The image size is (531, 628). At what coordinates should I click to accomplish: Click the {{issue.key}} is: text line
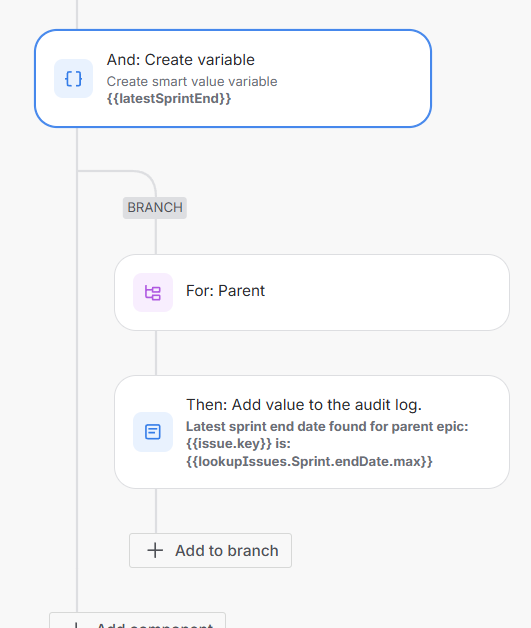click(x=238, y=444)
